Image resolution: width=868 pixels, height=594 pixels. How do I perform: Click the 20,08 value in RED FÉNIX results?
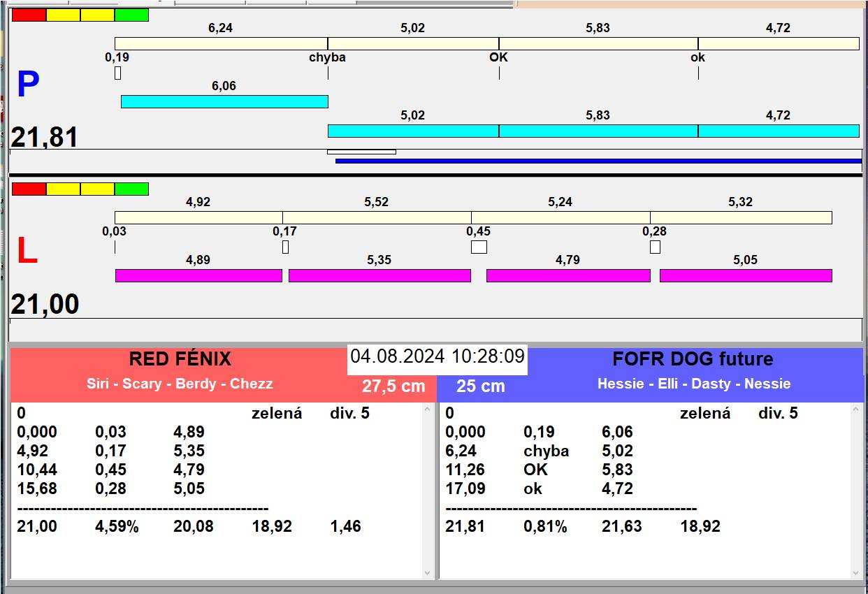(194, 527)
